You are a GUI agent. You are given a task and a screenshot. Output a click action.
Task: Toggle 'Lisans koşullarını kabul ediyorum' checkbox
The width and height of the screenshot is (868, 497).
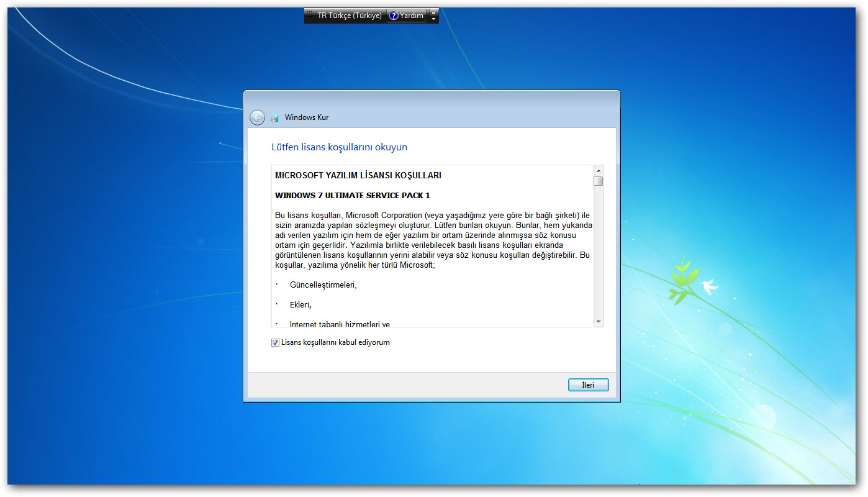(x=275, y=342)
